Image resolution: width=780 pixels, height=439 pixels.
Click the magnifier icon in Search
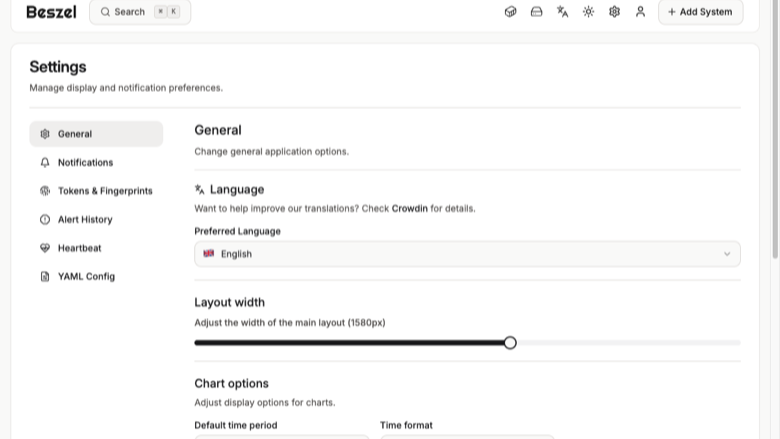coord(105,11)
